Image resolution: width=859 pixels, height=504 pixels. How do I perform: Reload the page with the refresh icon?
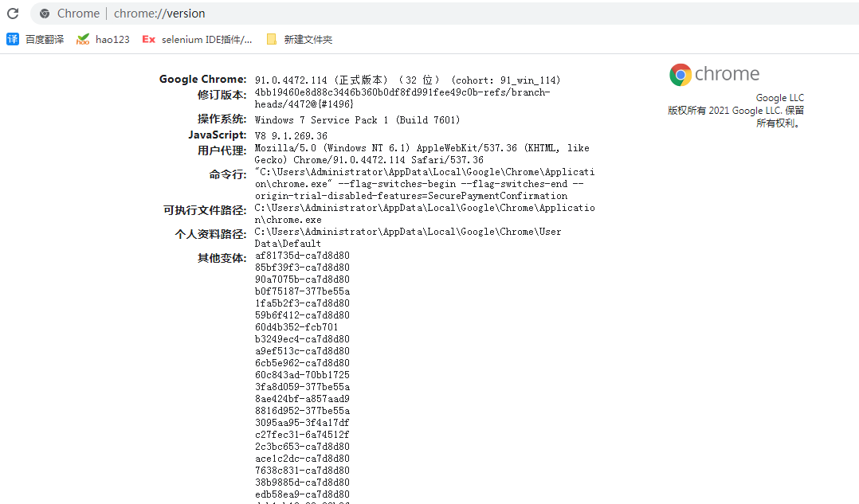click(13, 13)
